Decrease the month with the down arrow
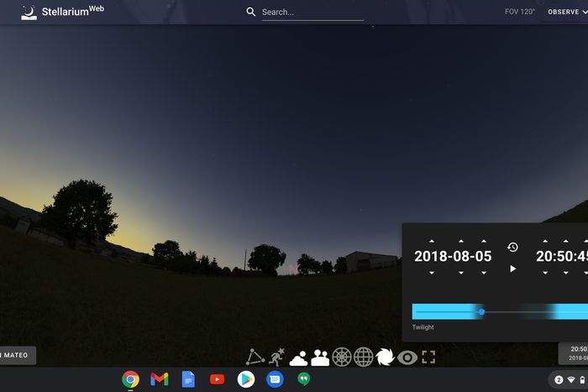This screenshot has width=588, height=392. tap(461, 273)
